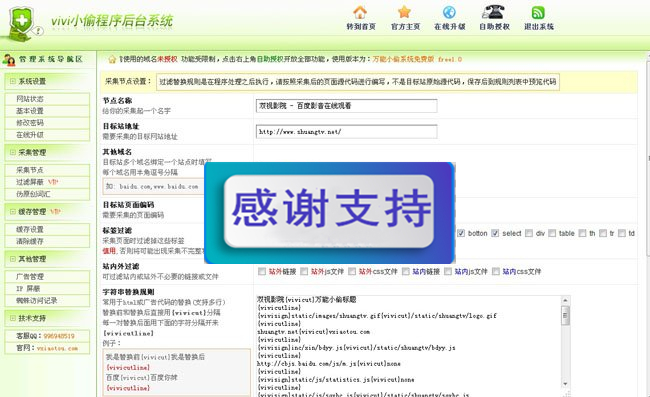The width and height of the screenshot is (650, 397).
Task: Click the textarea vertical scrollbar thumb
Action: coord(565,316)
